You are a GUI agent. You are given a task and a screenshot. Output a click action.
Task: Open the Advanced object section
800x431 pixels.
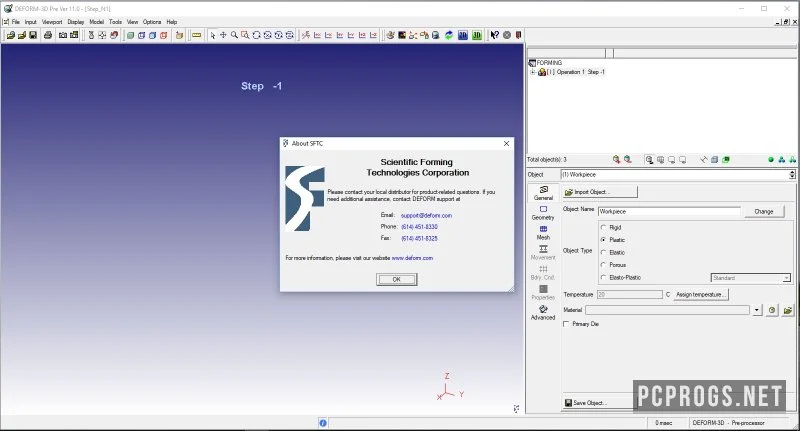(543, 313)
